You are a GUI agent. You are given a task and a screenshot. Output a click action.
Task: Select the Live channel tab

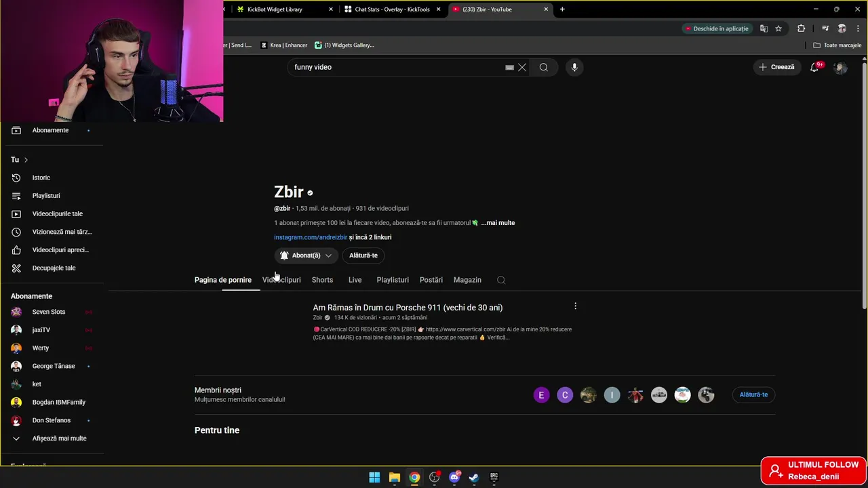[x=355, y=280]
